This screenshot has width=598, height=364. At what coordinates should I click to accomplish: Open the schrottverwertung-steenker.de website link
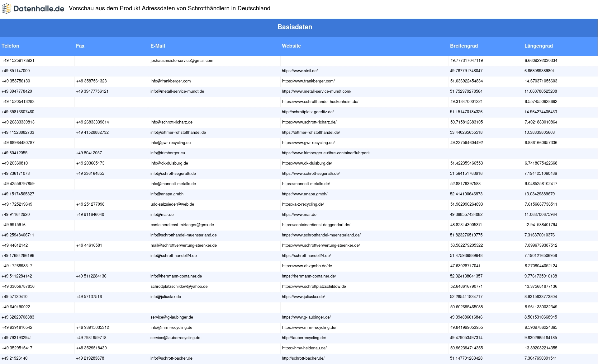(x=321, y=245)
